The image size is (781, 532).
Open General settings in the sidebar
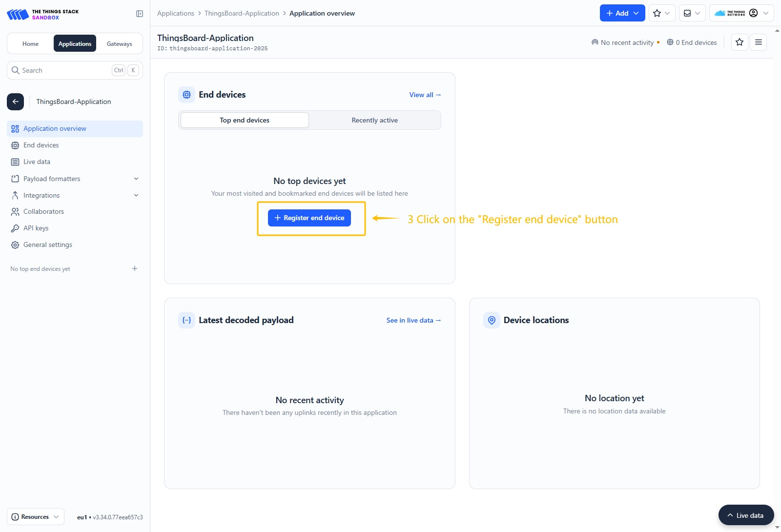47,245
